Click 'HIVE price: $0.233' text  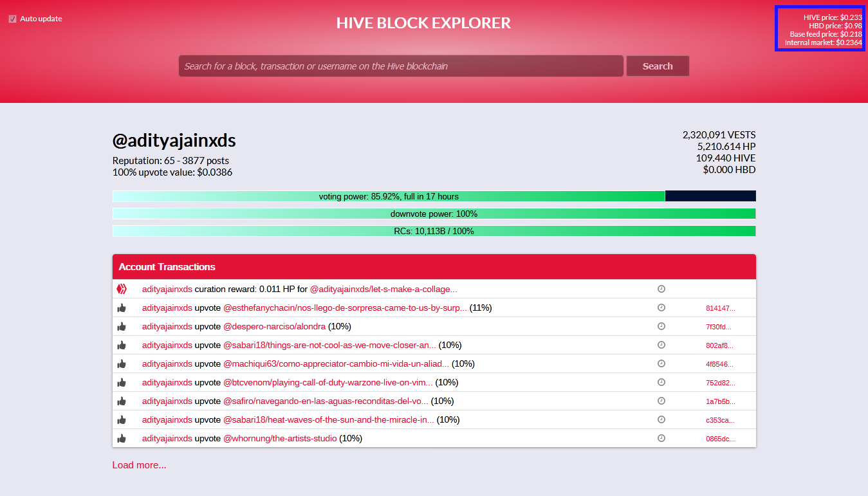pos(833,17)
